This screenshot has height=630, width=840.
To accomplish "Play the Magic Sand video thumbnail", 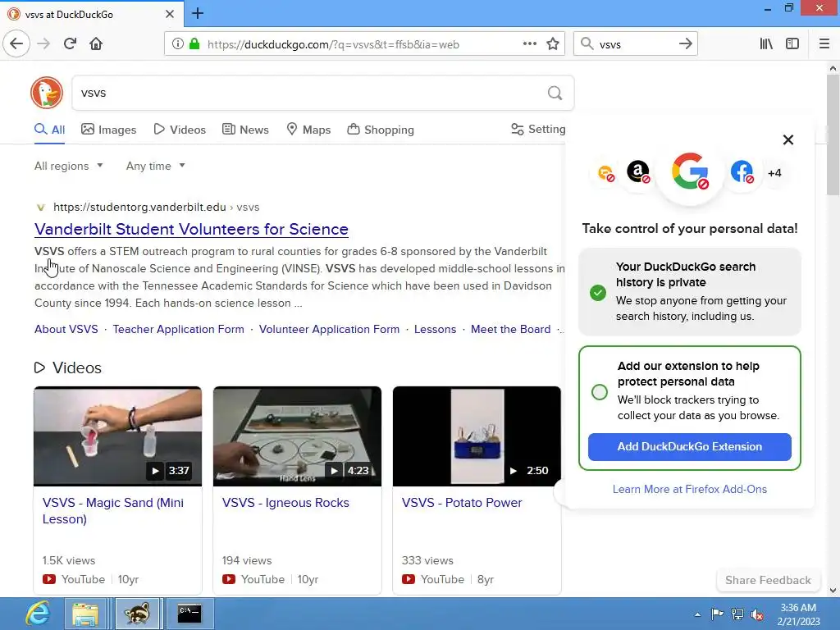I will coord(118,436).
